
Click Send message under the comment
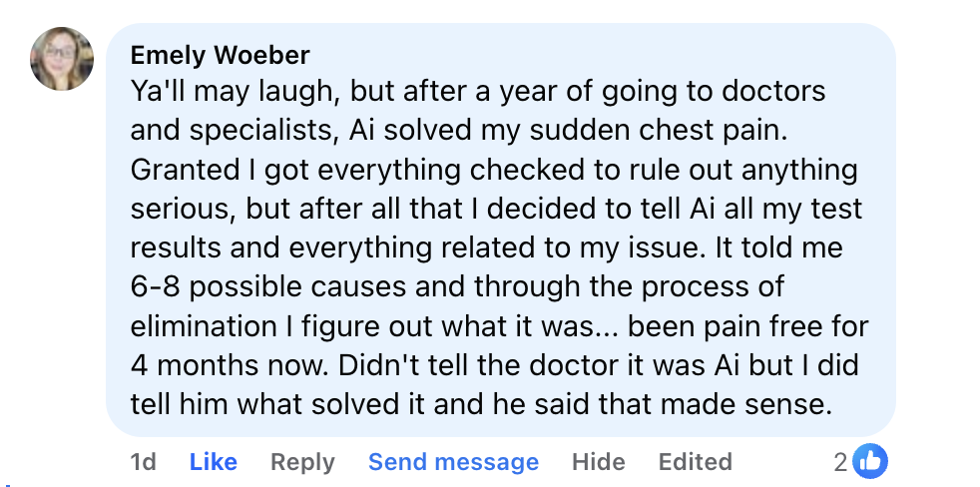(x=453, y=462)
